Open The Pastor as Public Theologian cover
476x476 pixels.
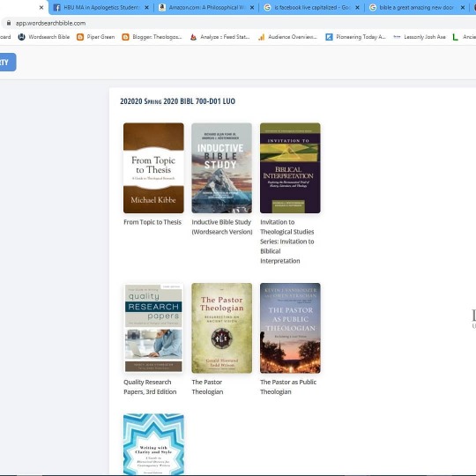[x=290, y=328]
